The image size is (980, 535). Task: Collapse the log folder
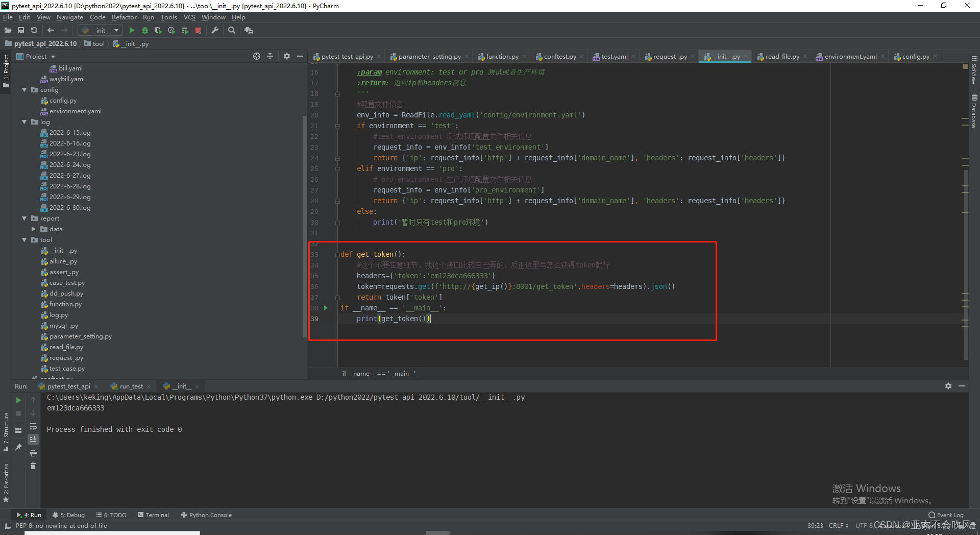pos(24,122)
